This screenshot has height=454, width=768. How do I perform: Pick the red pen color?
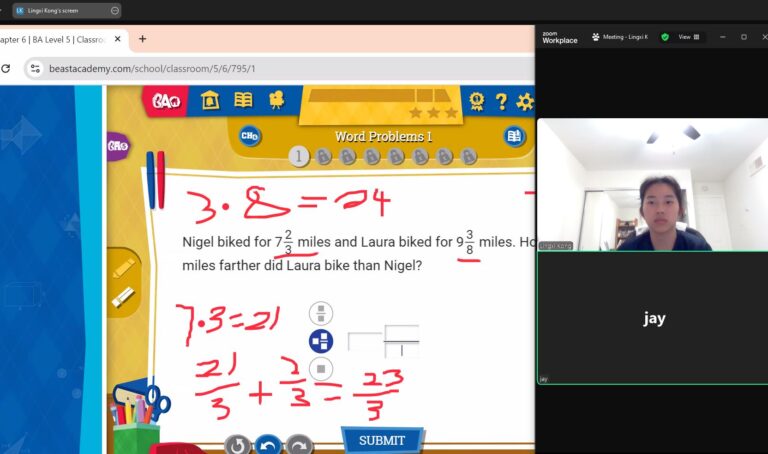160,180
